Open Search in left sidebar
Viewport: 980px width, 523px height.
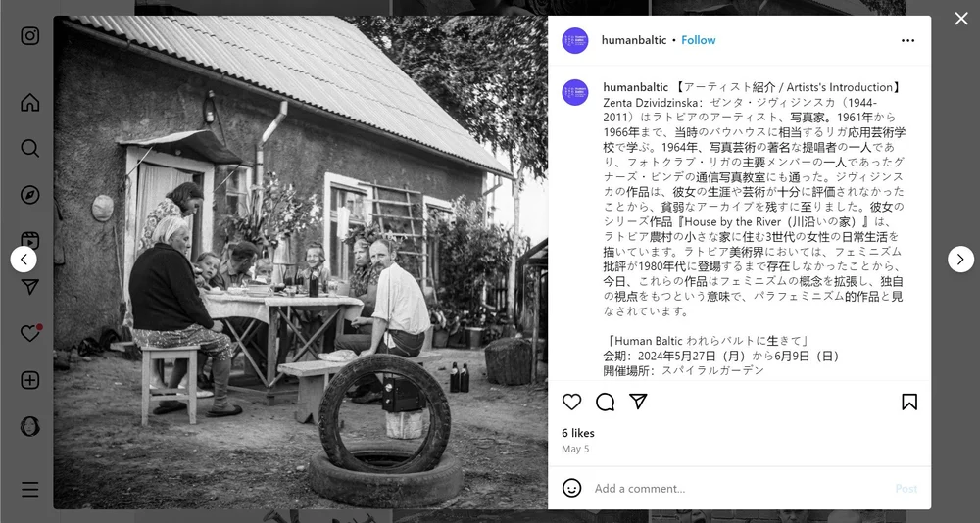coord(30,148)
